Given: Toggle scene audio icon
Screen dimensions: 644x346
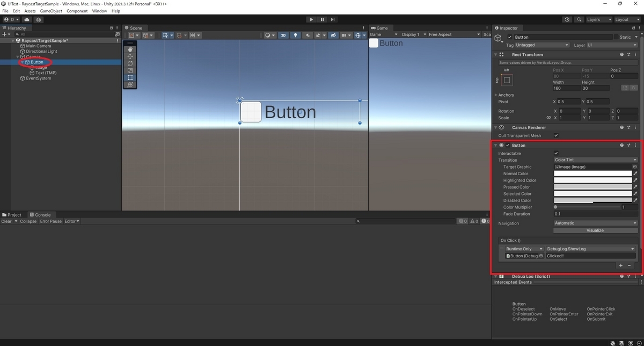Looking at the screenshot, I should (x=307, y=35).
